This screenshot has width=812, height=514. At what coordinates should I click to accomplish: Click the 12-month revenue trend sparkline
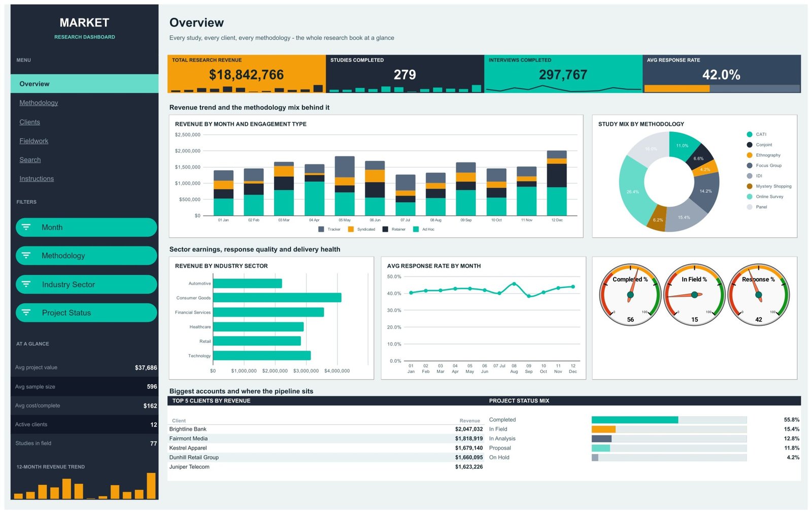coord(85,486)
